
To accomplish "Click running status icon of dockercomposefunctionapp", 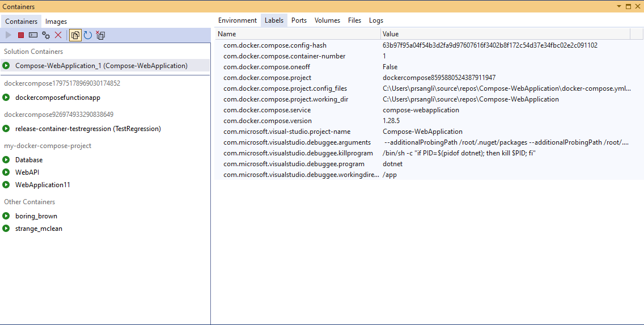I will 6,98.
